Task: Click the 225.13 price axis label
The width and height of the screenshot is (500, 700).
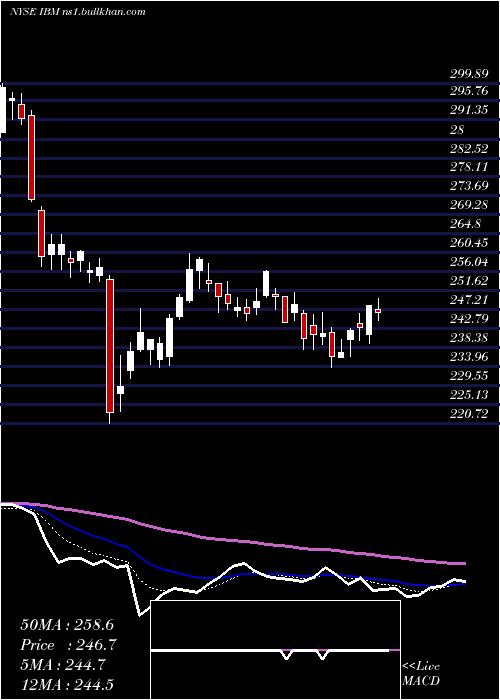Action: tap(468, 395)
